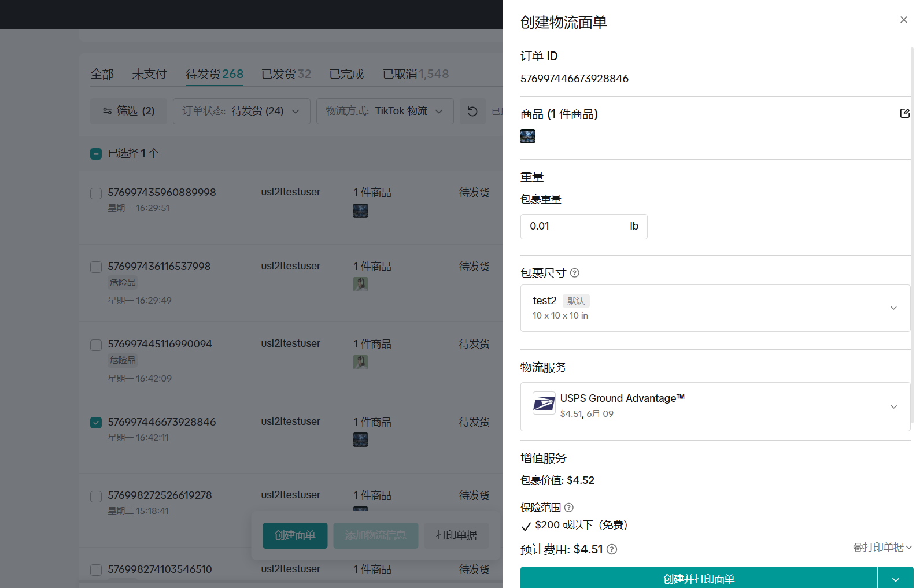Uncheck order 576997446673928846 checkbox
This screenshot has height=588, width=916.
96,423
